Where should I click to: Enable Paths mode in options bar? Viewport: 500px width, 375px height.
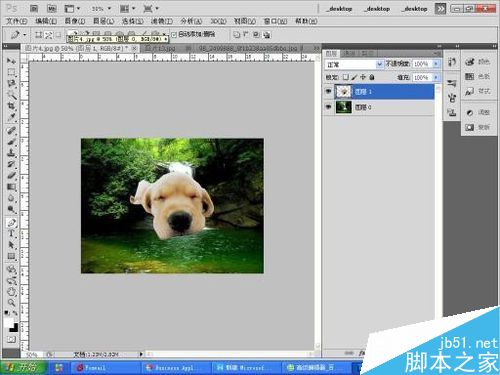tap(49, 35)
